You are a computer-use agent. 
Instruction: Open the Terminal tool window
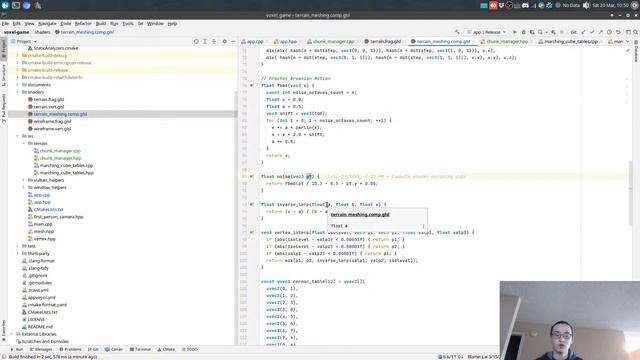140,349
